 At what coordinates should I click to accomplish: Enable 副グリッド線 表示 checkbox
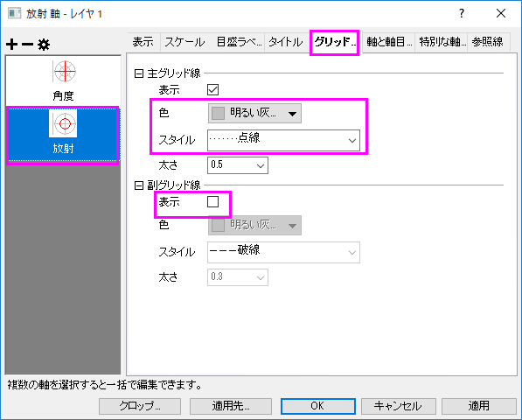pos(213,201)
